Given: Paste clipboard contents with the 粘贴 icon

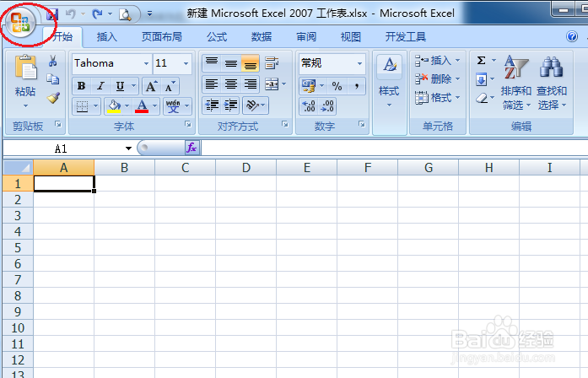Looking at the screenshot, I should point(25,67).
